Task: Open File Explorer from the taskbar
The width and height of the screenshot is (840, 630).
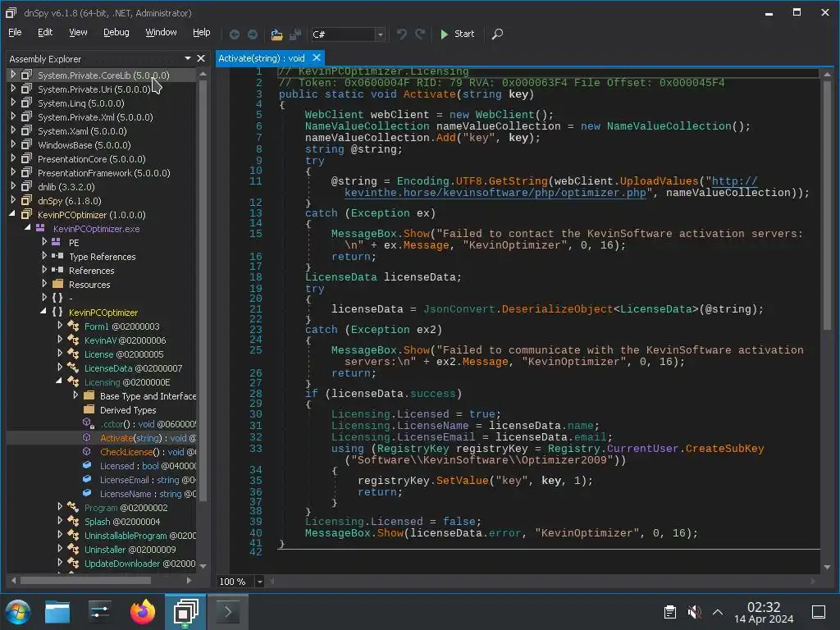Action: tap(57, 612)
